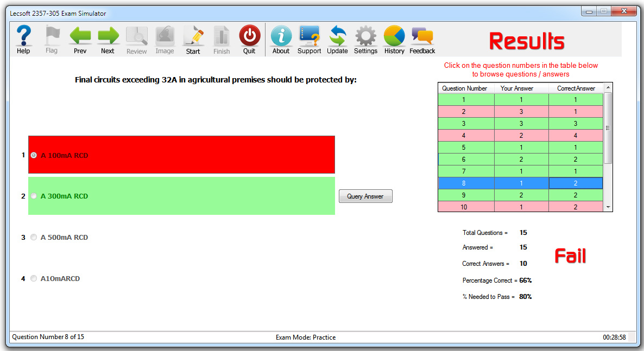Select the 'A10mARCD' radio option
This screenshot has width=644, height=351.
34,278
